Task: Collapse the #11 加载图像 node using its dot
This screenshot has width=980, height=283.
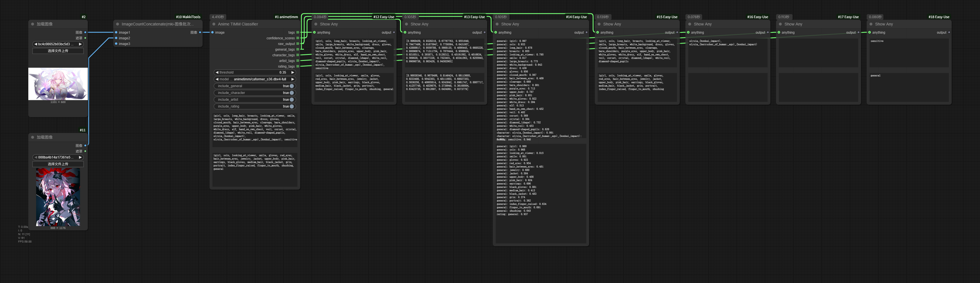Action: click(x=33, y=137)
